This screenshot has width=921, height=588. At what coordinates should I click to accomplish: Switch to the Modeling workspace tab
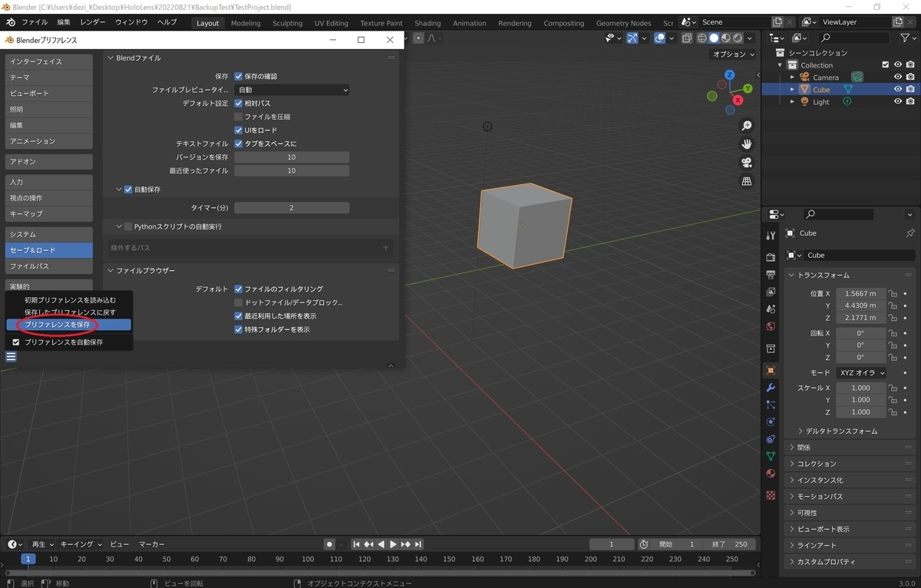[246, 23]
